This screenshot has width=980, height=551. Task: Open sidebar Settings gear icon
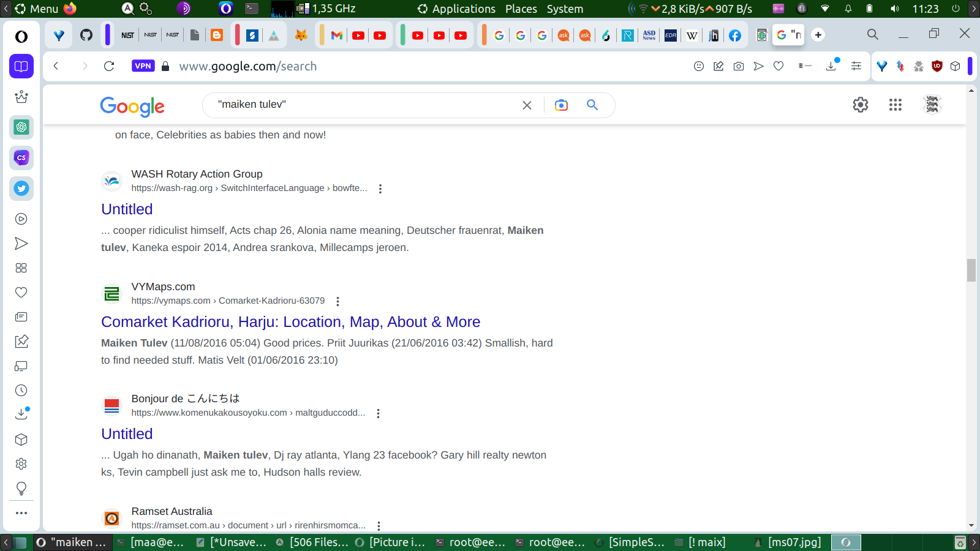(x=21, y=464)
